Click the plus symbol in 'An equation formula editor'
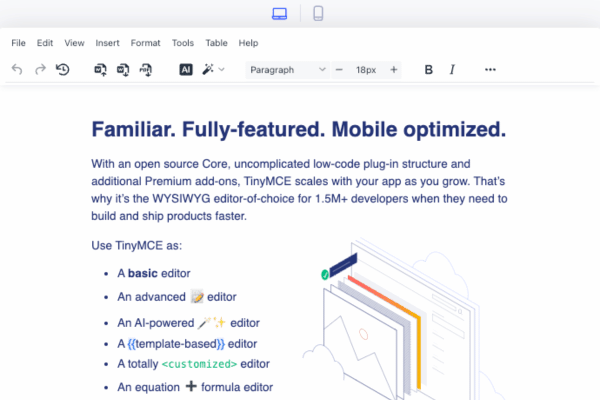 coord(191,386)
